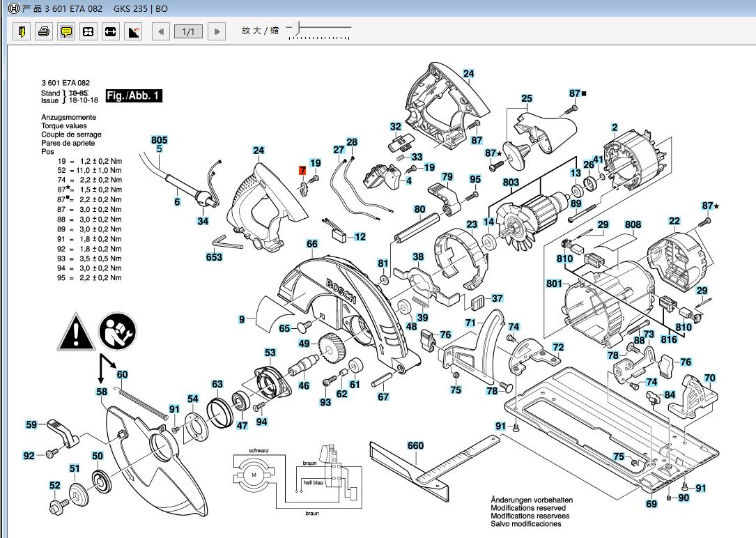This screenshot has height=538, width=756.
Task: Click the Fig./Abb. 1 figure label
Action: click(134, 95)
